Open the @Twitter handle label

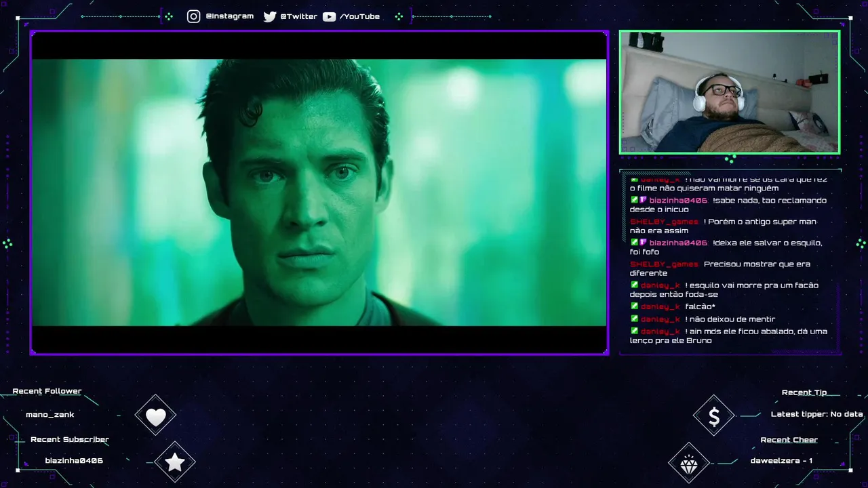pyautogui.click(x=299, y=16)
